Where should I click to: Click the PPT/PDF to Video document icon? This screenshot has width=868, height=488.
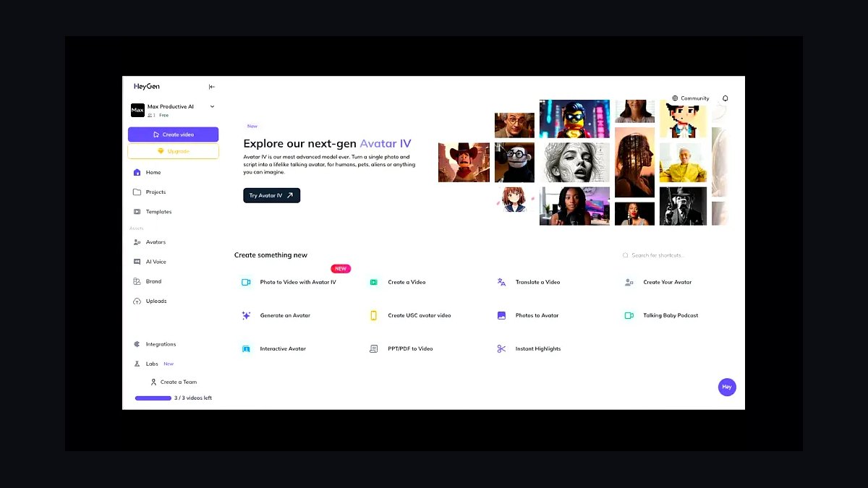coord(374,348)
